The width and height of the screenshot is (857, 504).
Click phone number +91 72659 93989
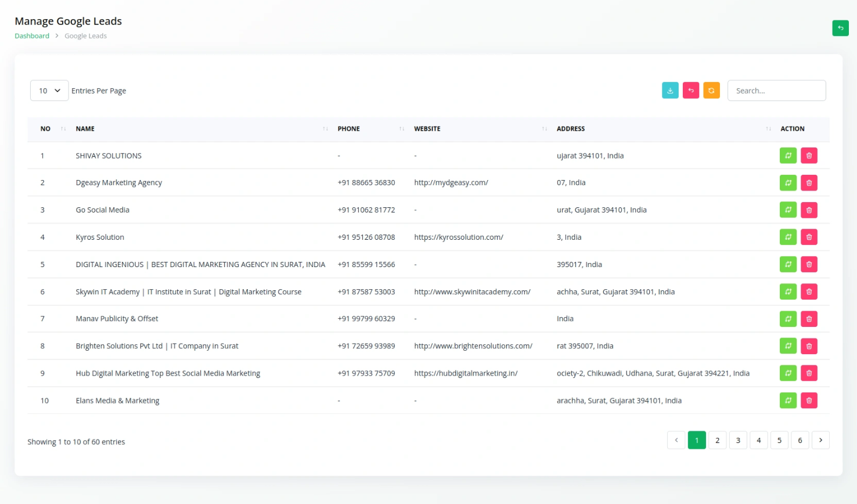(366, 346)
